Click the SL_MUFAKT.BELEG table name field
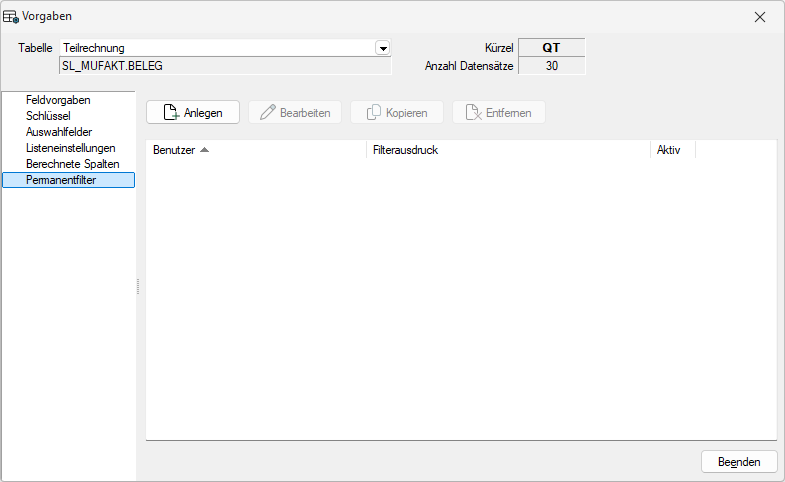This screenshot has width=785, height=482. (x=225, y=66)
